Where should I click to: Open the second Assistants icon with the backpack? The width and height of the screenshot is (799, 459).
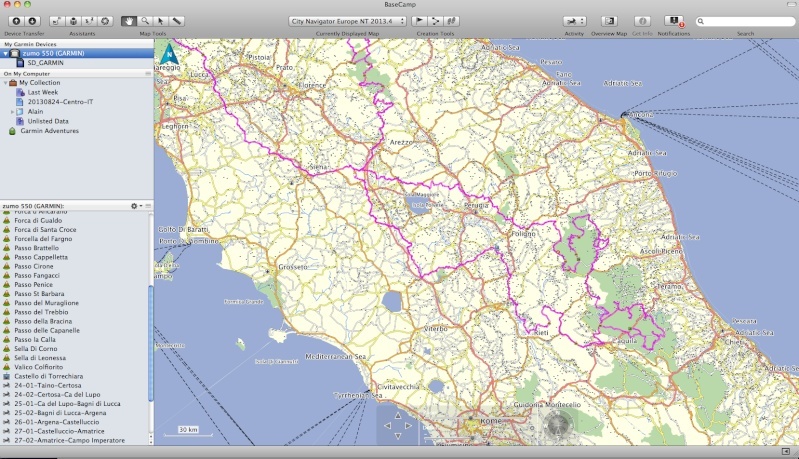73,21
